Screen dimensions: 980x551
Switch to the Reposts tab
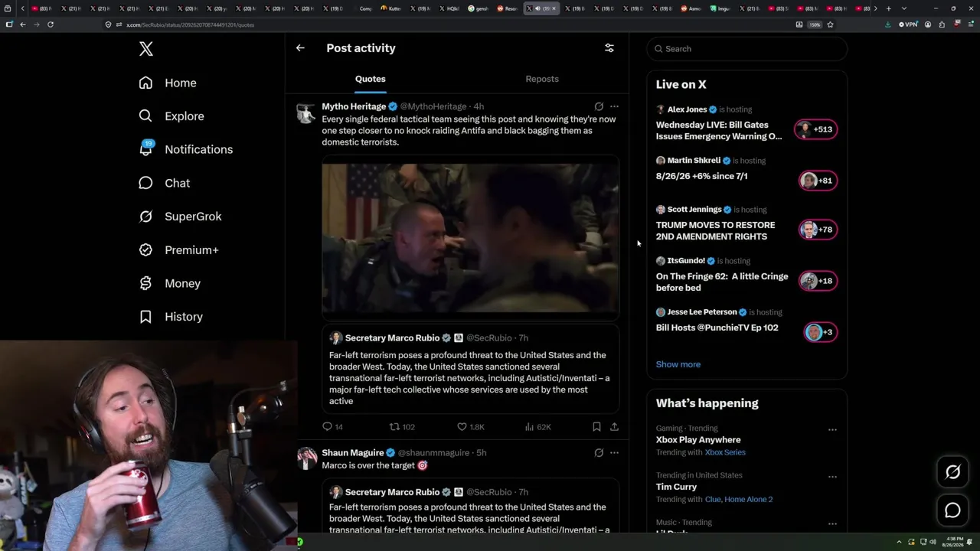pos(542,79)
